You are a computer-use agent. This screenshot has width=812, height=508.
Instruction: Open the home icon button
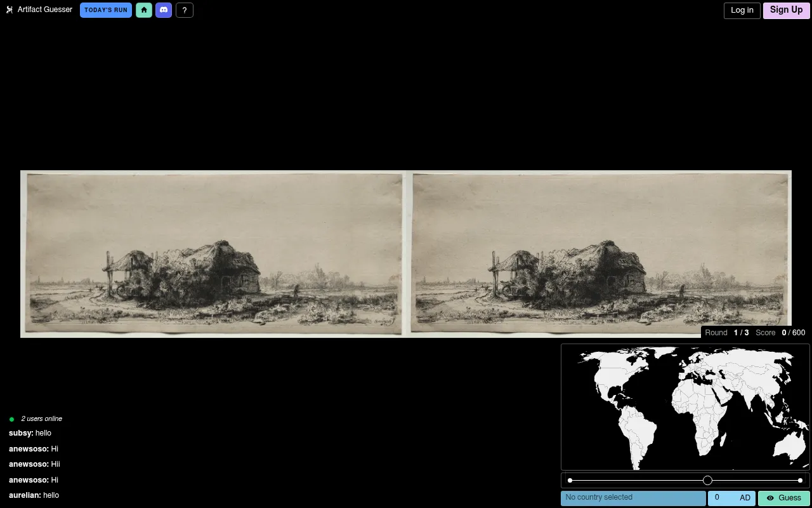tap(144, 10)
